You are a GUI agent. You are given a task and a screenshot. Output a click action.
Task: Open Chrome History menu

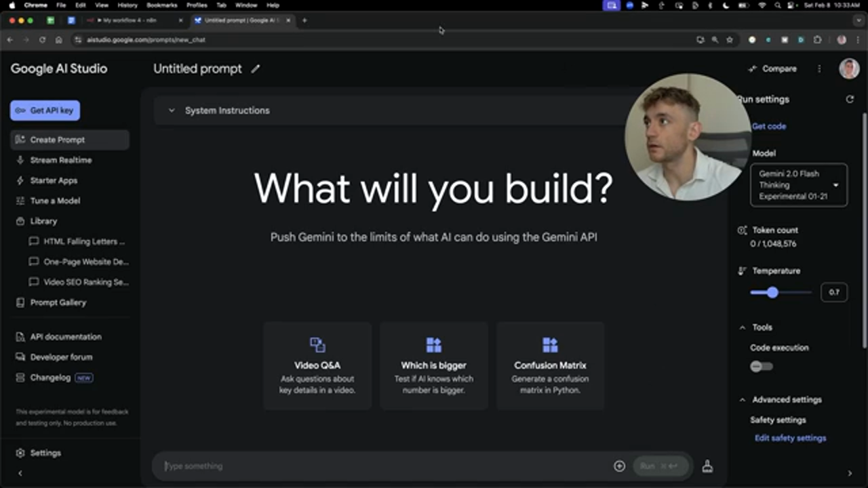(x=127, y=5)
